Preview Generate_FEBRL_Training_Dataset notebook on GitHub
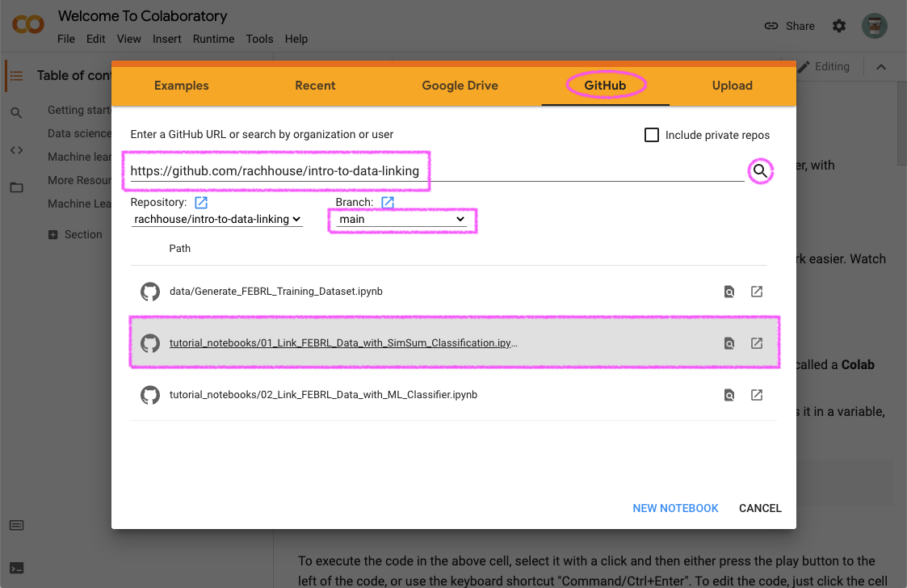This screenshot has height=588, width=907. point(729,292)
